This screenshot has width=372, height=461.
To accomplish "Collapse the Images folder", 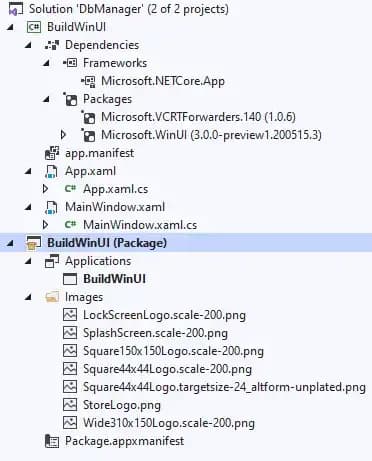I will tap(29, 297).
